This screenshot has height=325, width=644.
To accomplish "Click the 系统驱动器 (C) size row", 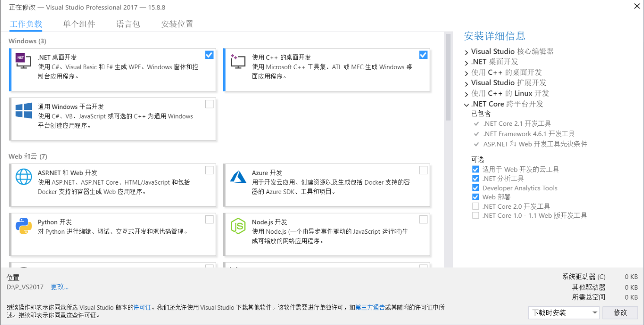I will [600, 277].
